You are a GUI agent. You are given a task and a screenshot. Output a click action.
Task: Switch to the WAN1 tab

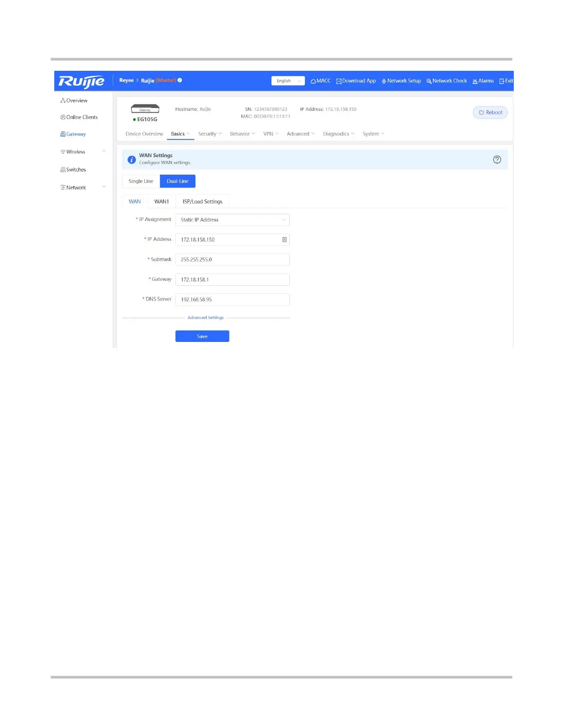161,201
